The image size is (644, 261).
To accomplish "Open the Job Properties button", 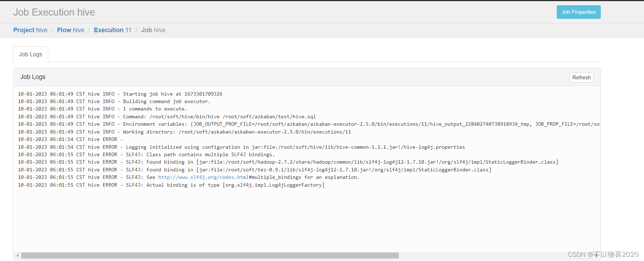I will (578, 12).
